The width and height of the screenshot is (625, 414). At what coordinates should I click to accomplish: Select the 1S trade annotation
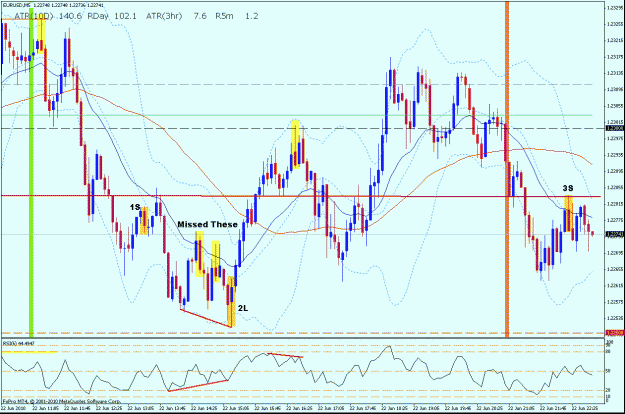click(x=135, y=207)
